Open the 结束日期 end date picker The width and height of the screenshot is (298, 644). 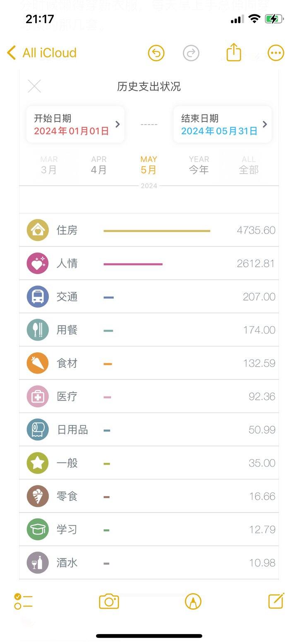click(x=222, y=124)
